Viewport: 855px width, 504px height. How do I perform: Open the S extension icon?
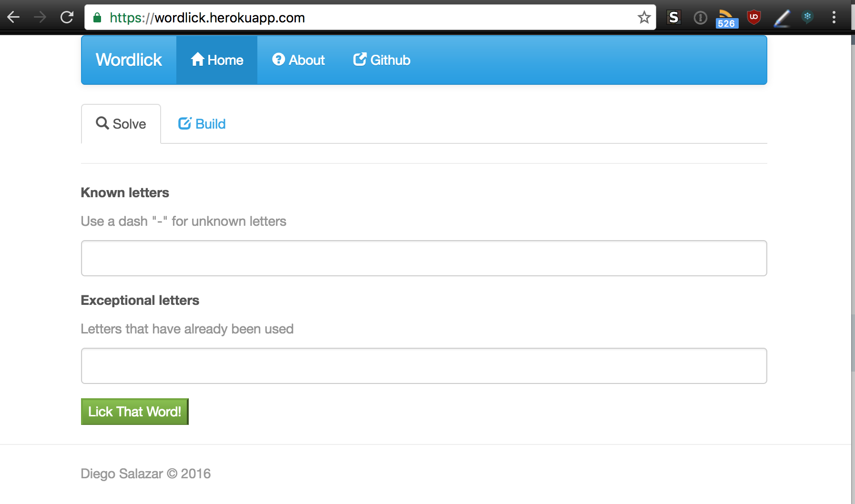pos(673,18)
